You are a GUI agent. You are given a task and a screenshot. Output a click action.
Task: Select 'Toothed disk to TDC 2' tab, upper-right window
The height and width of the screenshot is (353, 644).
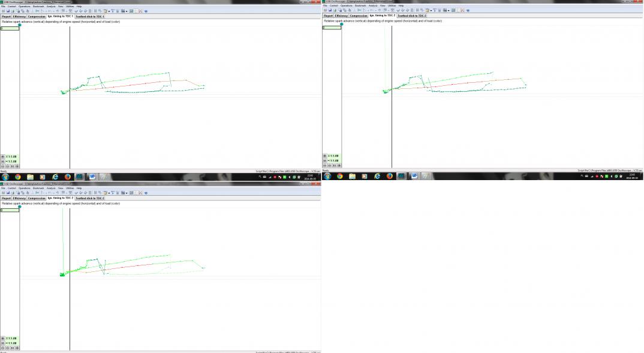click(x=412, y=16)
